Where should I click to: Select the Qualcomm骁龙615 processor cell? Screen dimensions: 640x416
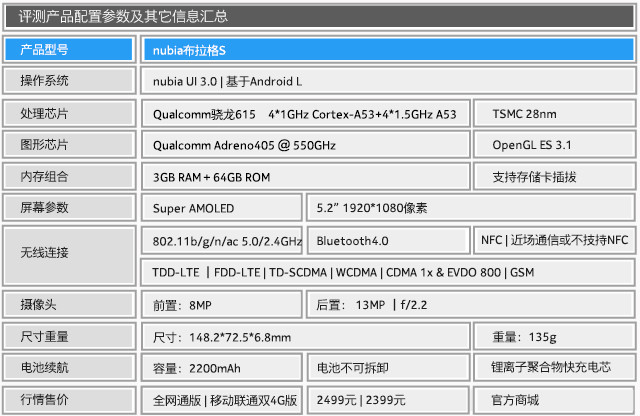click(x=304, y=114)
